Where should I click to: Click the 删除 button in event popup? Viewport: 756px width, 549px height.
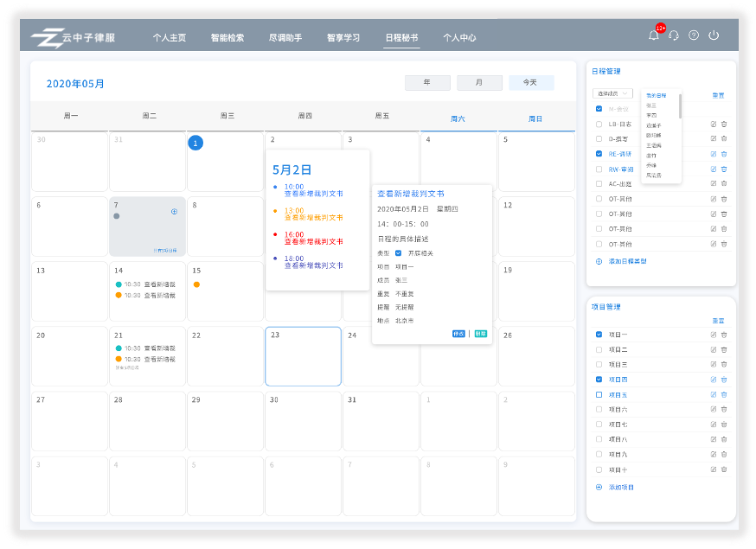click(x=480, y=334)
